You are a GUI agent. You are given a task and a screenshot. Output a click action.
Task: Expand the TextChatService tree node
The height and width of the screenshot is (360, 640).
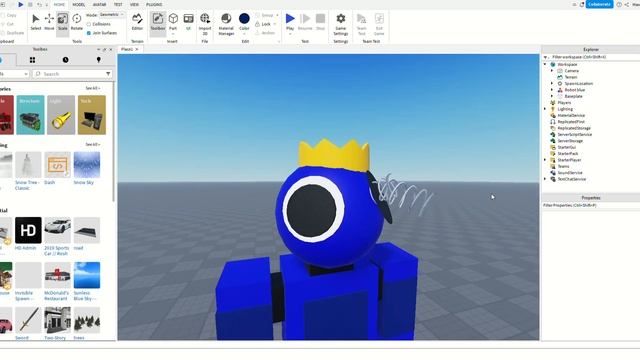[x=545, y=179]
